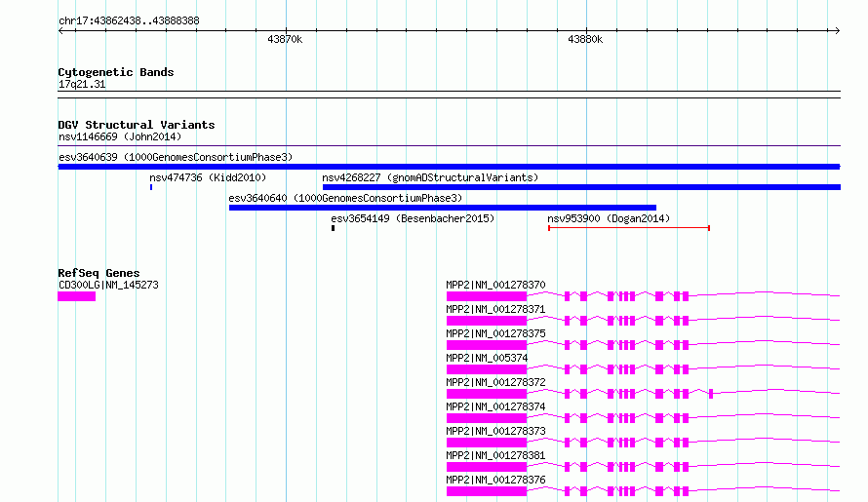868x502 pixels.
Task: Click the 43880k ruler tick label
Action: (585, 39)
